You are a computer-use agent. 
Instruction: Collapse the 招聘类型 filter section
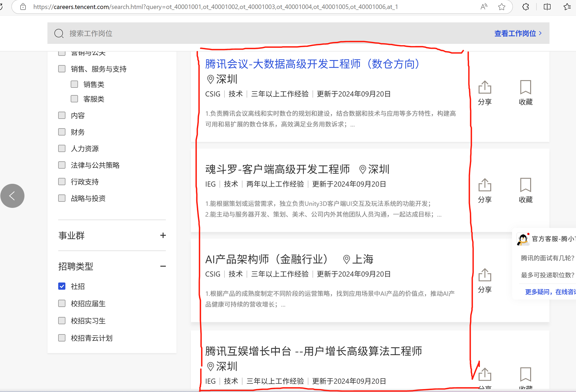click(x=163, y=266)
